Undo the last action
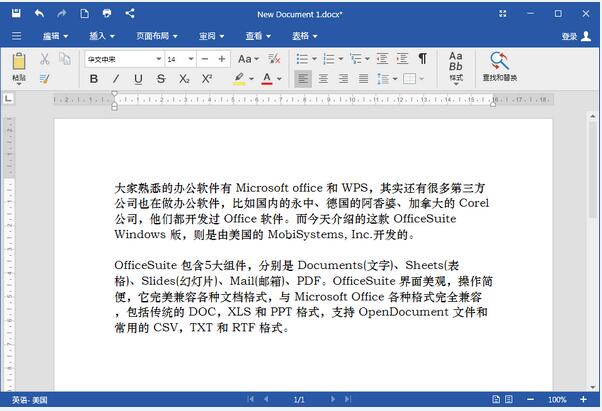 (39, 13)
